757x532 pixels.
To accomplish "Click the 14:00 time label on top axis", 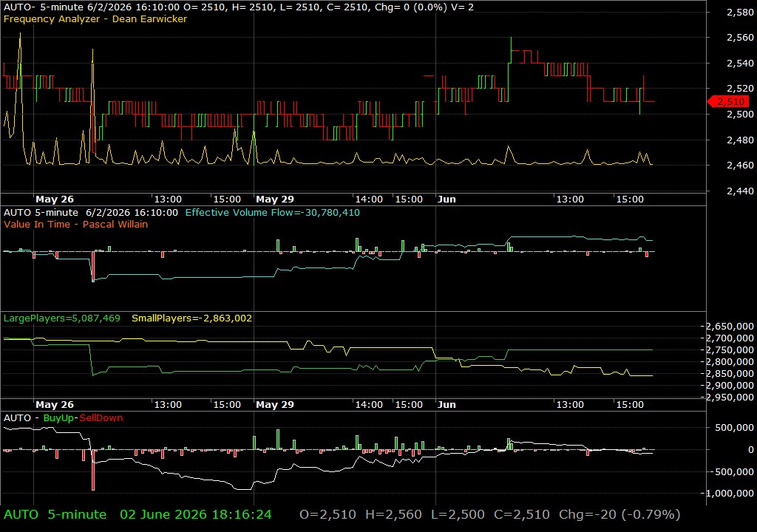I will [x=369, y=199].
